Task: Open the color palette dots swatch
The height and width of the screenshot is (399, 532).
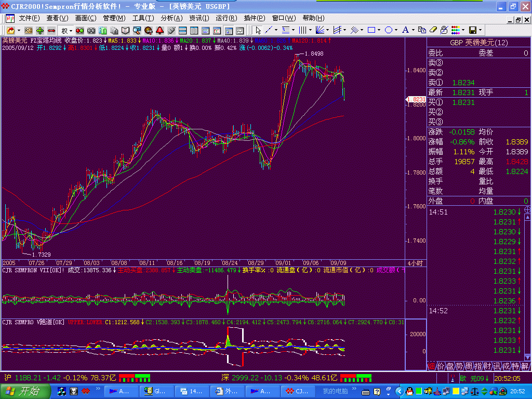Action: (456, 30)
